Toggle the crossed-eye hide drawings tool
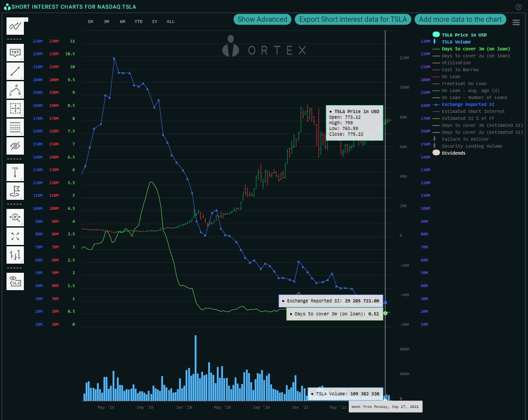528x420 pixels. click(x=15, y=146)
